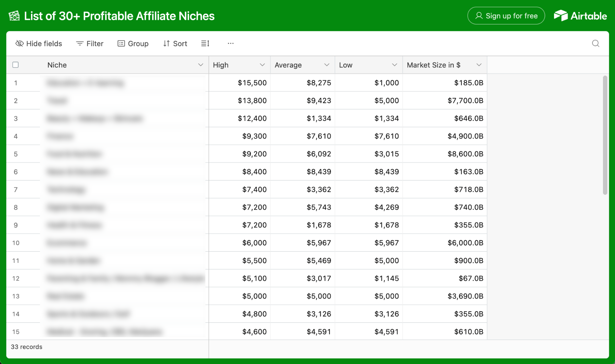615x364 pixels.
Task: Expand the Low column dropdown arrow
Action: (394, 65)
